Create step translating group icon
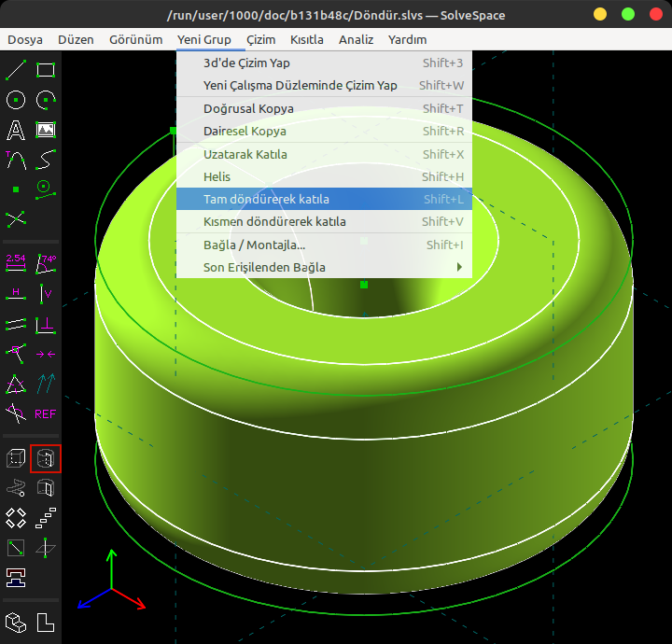 (x=46, y=518)
